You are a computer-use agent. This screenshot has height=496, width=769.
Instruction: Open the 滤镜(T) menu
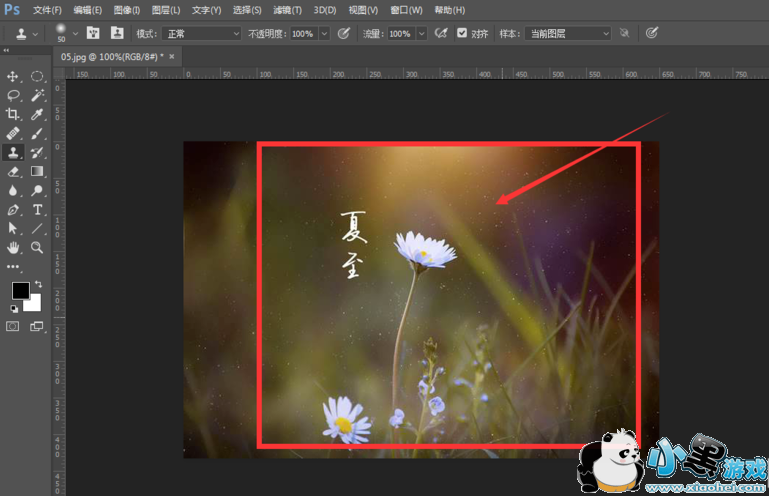(x=287, y=9)
